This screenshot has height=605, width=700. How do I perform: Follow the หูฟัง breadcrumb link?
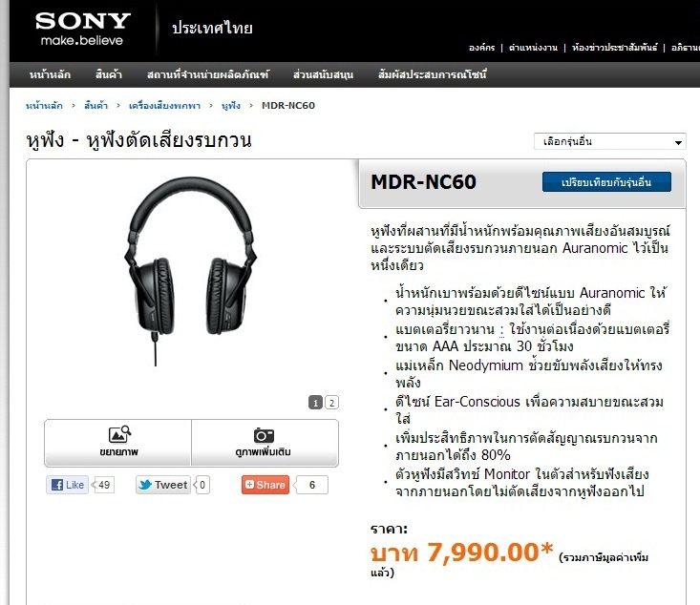231,106
